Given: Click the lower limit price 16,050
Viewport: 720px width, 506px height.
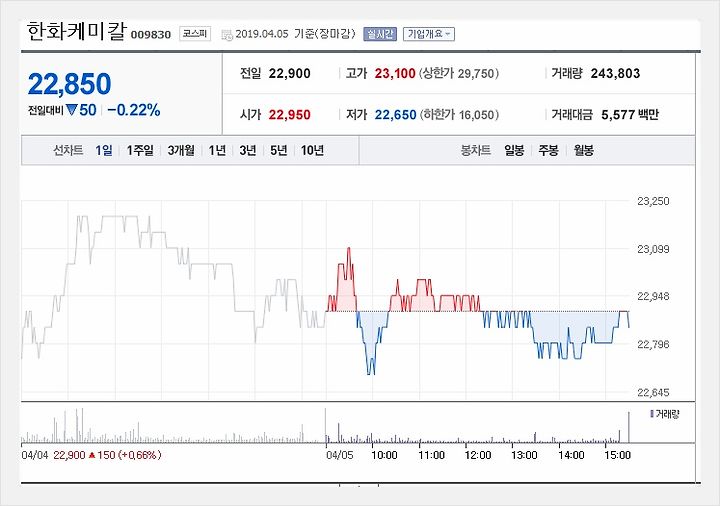Looking at the screenshot, I should coord(478,114).
